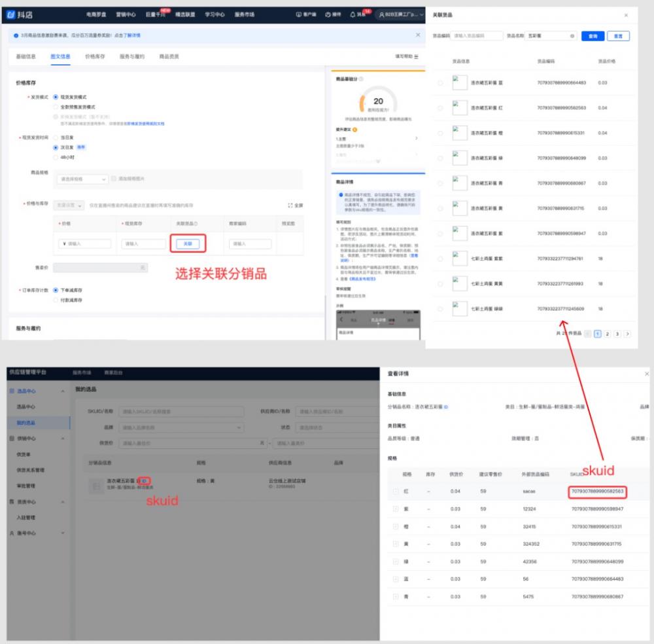Click the score gauge showing 20
The image size is (654, 644).
point(378,100)
